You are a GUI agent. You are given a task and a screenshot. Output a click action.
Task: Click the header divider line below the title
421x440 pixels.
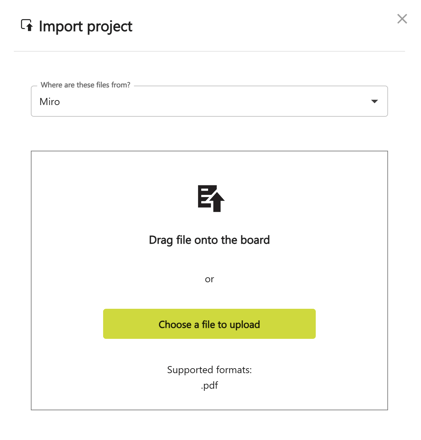point(209,51)
